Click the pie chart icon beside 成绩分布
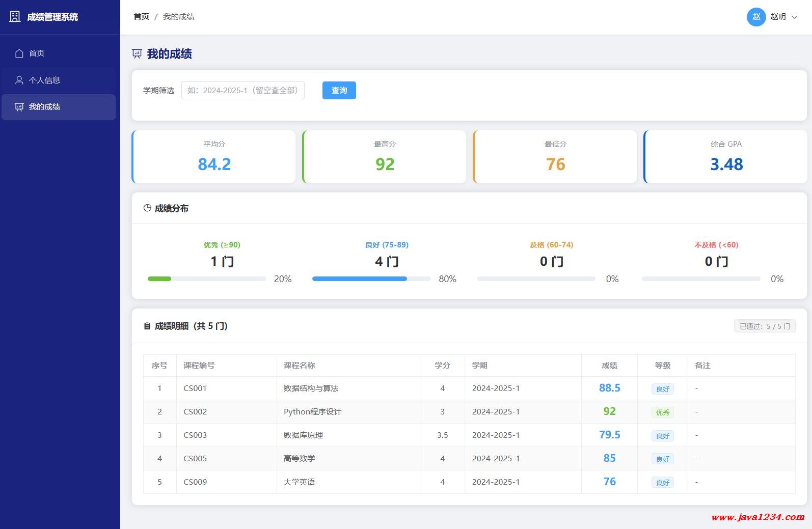This screenshot has height=529, width=812. point(147,208)
